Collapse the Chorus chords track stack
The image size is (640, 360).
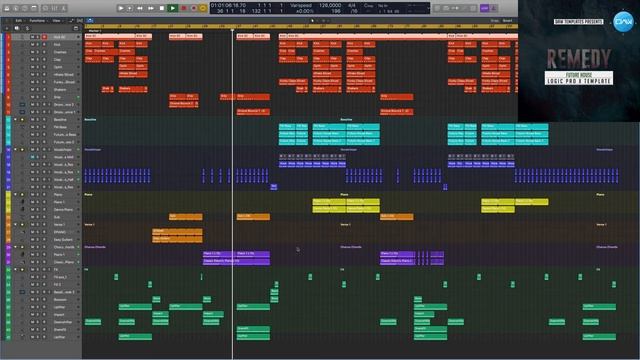pos(16,247)
